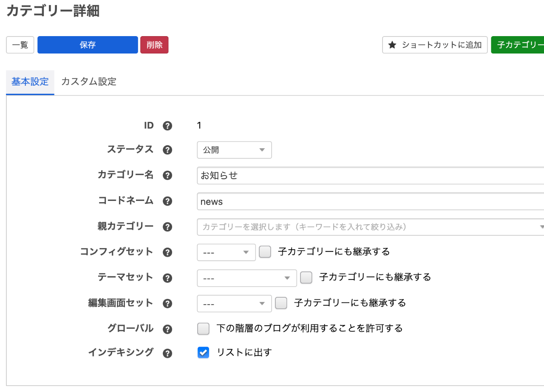544x392 pixels.
Task: Click the ショートカットに追加 star button
Action: (435, 45)
